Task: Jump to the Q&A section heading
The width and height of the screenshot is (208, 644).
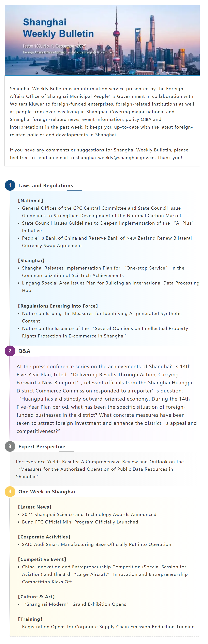Action: pos(24,351)
